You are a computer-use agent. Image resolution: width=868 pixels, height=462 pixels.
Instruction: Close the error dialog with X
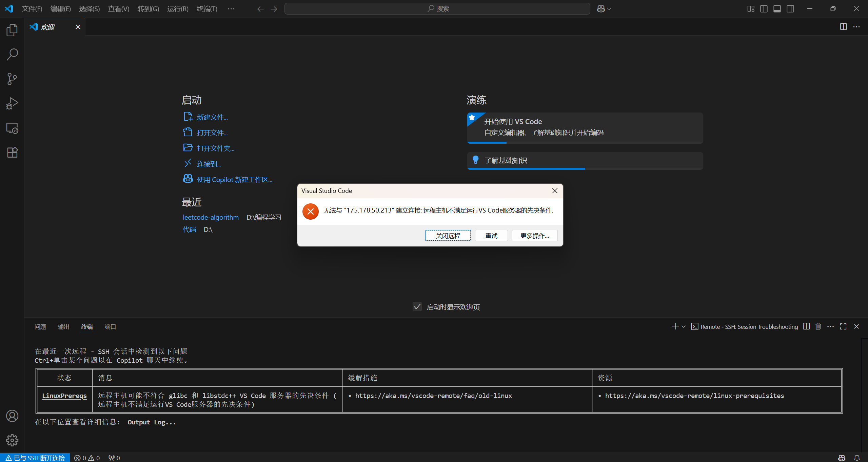click(555, 191)
